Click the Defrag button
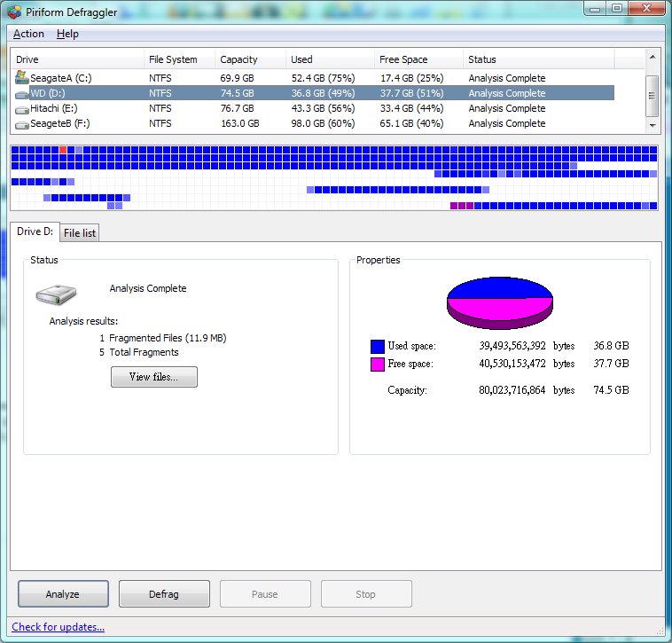 (x=164, y=593)
